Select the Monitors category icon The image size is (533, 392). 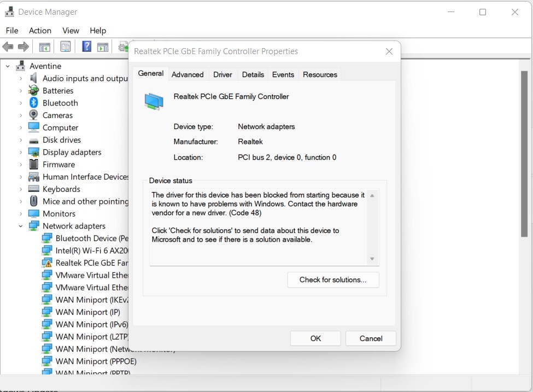[33, 214]
